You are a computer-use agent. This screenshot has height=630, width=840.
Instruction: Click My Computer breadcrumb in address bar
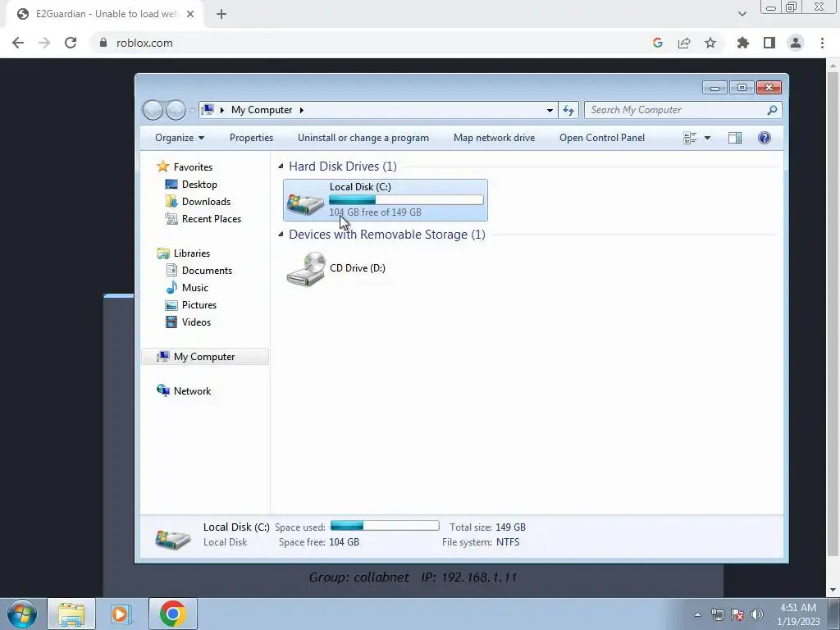click(262, 110)
